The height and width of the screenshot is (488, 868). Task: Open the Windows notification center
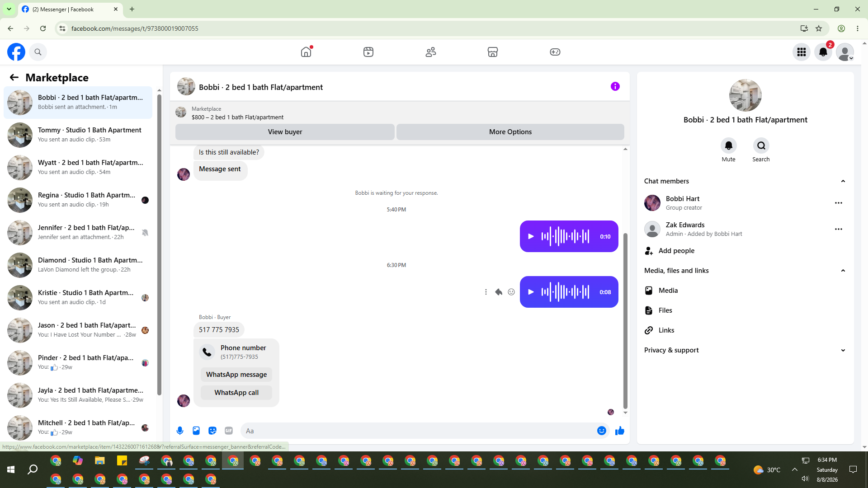click(x=853, y=469)
